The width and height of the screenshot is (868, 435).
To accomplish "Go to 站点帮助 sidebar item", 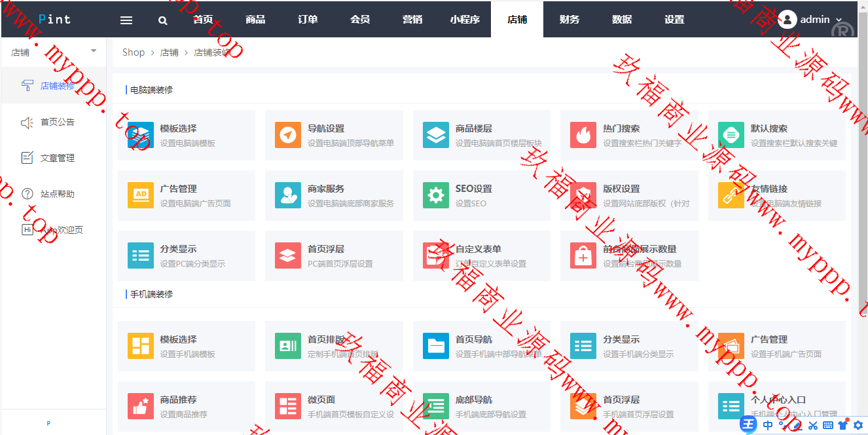I will click(57, 194).
